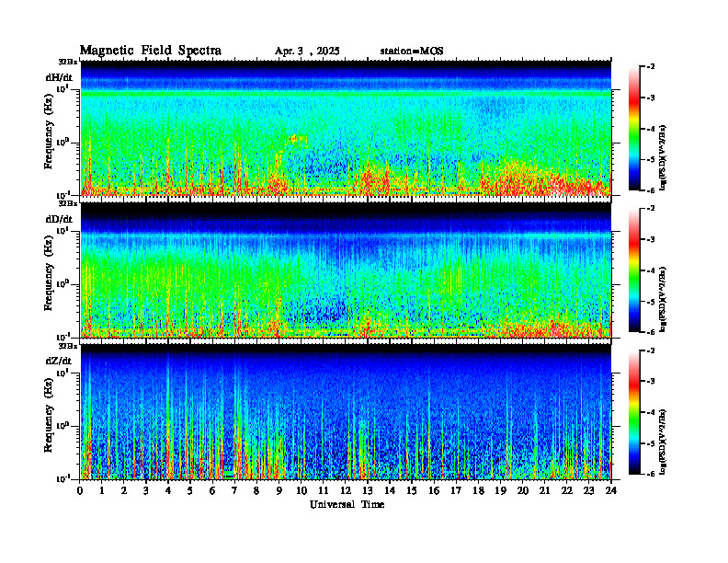The width and height of the screenshot is (728, 563).
Task: Click the 32Hz tick of dH/dt panel
Action: point(68,62)
